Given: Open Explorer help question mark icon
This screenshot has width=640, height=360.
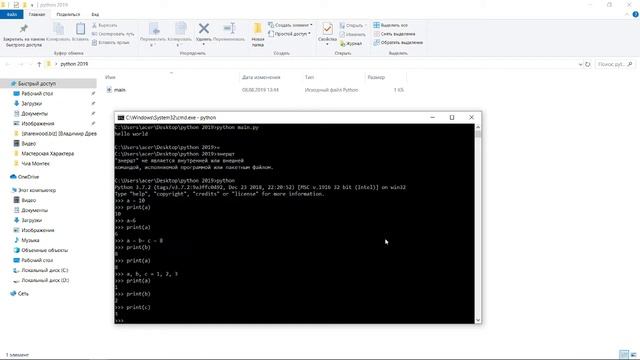Looking at the screenshot, I should pyautogui.click(x=636, y=14).
